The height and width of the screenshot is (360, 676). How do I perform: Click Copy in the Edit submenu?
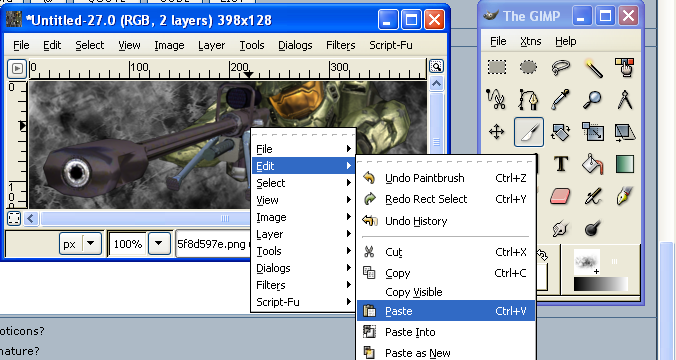[x=446, y=273]
